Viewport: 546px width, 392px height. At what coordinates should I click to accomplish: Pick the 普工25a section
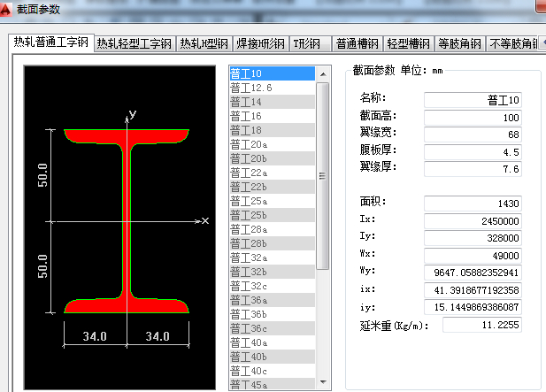pos(273,201)
